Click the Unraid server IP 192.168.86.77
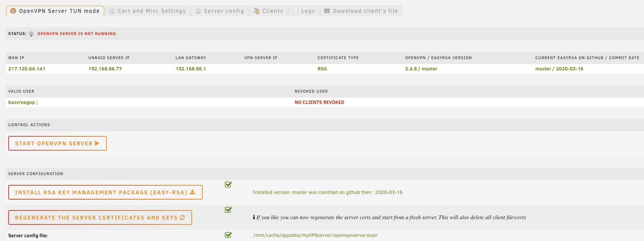This screenshot has height=241, width=644. (x=105, y=69)
